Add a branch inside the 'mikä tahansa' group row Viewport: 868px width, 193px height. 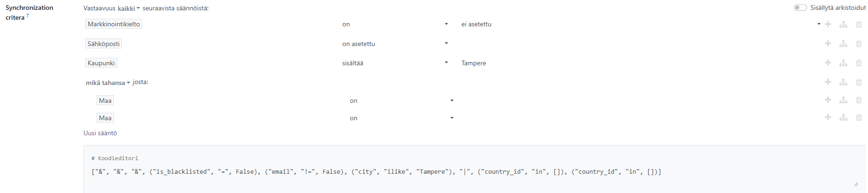tap(843, 82)
